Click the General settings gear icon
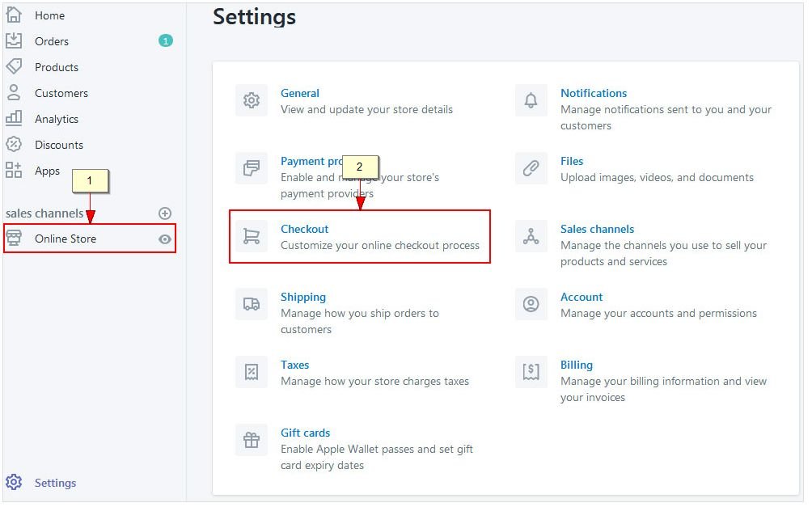812x507 pixels. coord(252,101)
